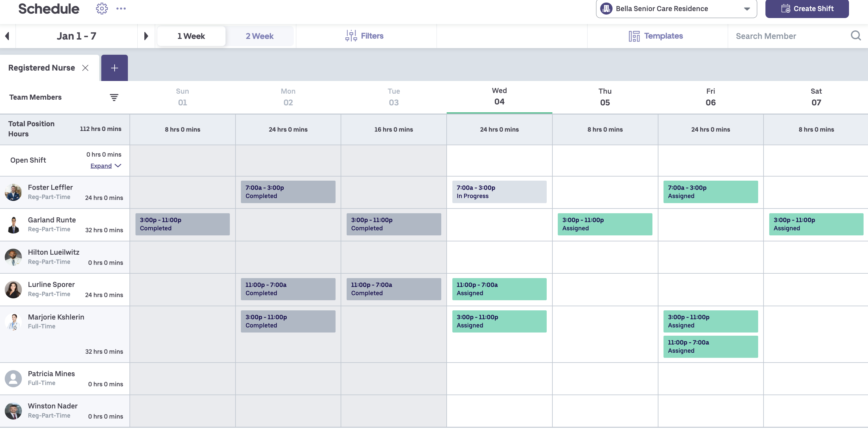Image resolution: width=868 pixels, height=429 pixels.
Task: Open the schedule settings gear icon
Action: [x=102, y=9]
